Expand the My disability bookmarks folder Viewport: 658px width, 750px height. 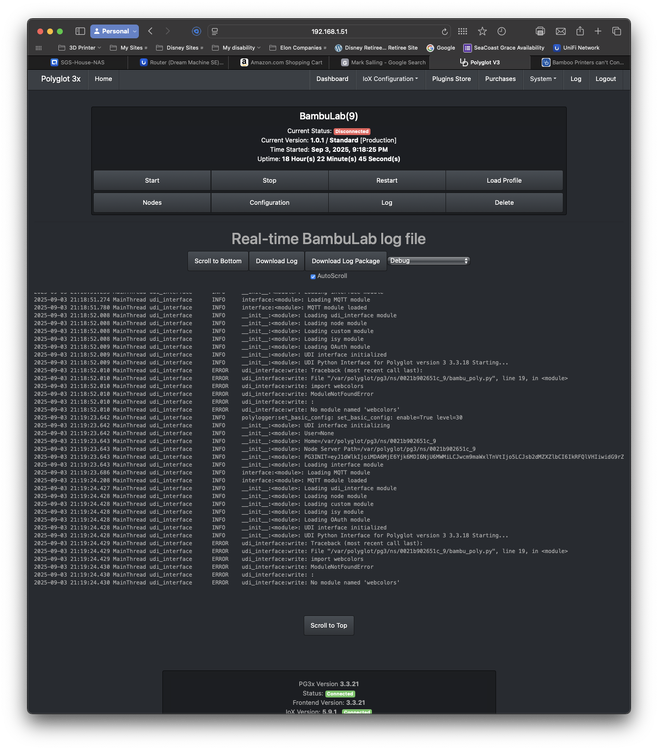[236, 48]
